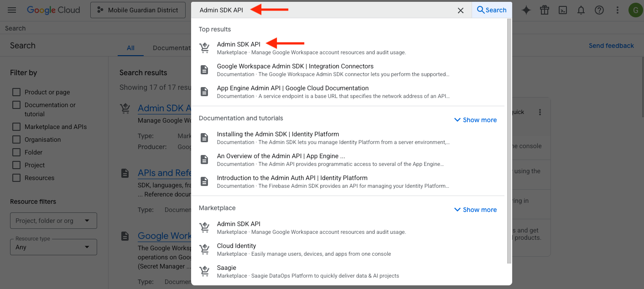Open the Project, folder or org dropdown

(53, 221)
